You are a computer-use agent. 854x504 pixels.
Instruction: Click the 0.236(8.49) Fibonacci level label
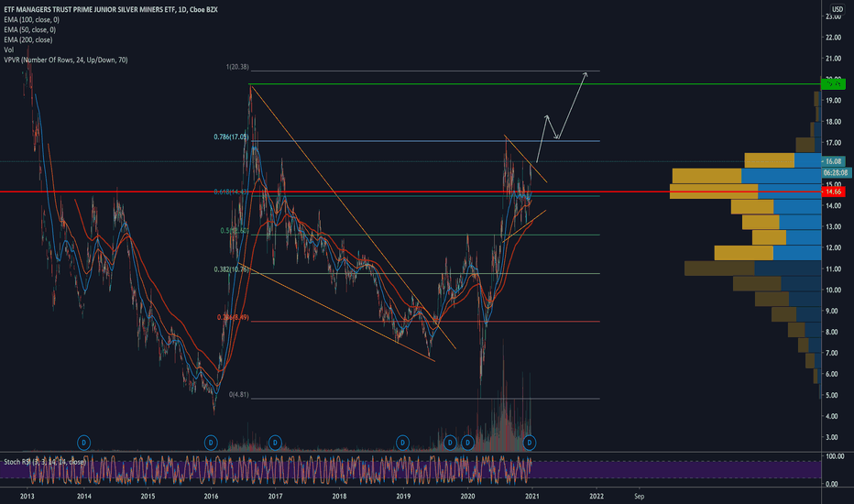point(233,317)
